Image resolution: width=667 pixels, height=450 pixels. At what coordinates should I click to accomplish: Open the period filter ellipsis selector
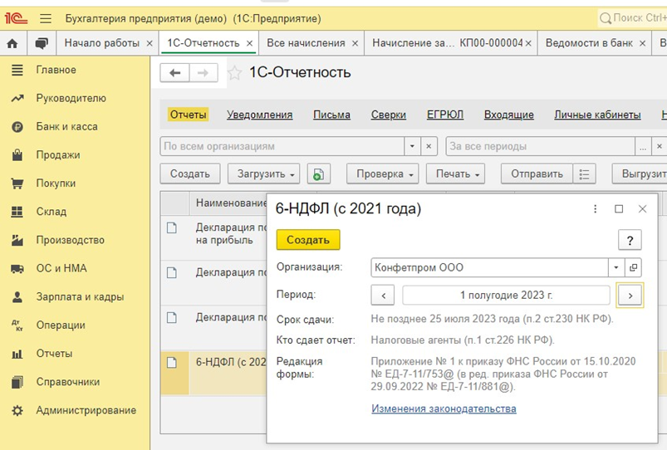click(x=643, y=146)
